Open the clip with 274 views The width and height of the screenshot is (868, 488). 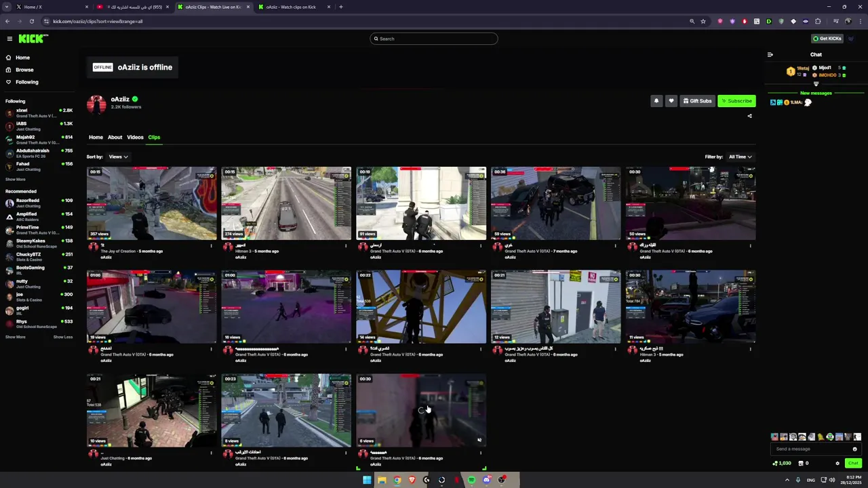(x=286, y=203)
